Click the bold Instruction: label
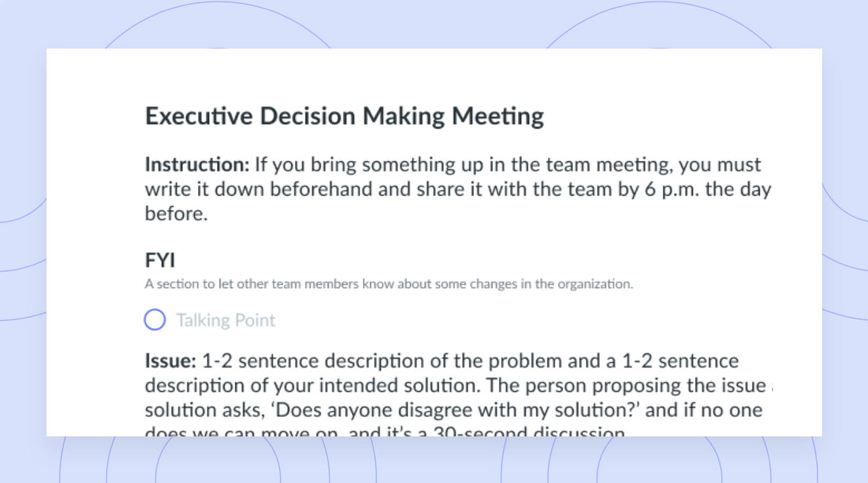Image resolution: width=868 pixels, height=483 pixels. click(x=197, y=164)
